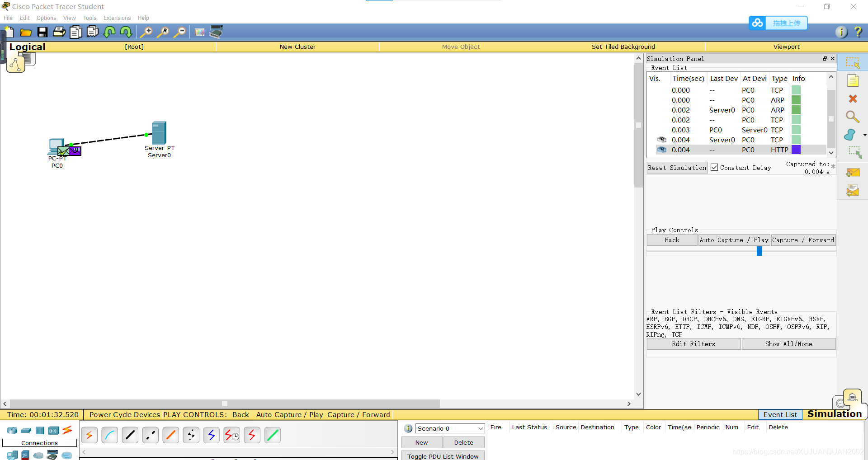
Task: Open the drawing palette
Action: 199,32
